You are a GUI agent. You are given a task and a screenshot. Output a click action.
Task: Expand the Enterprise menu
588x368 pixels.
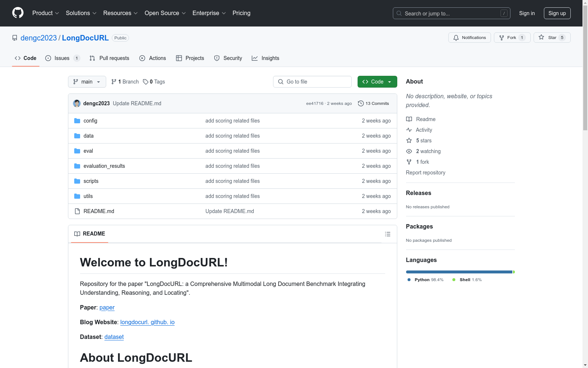click(x=209, y=13)
